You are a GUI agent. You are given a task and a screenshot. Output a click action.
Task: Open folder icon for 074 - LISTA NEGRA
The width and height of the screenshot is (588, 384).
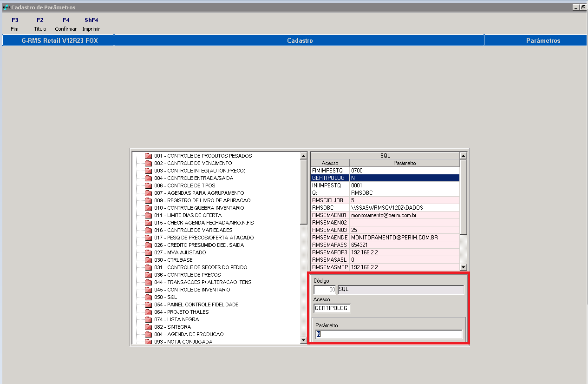[148, 319]
